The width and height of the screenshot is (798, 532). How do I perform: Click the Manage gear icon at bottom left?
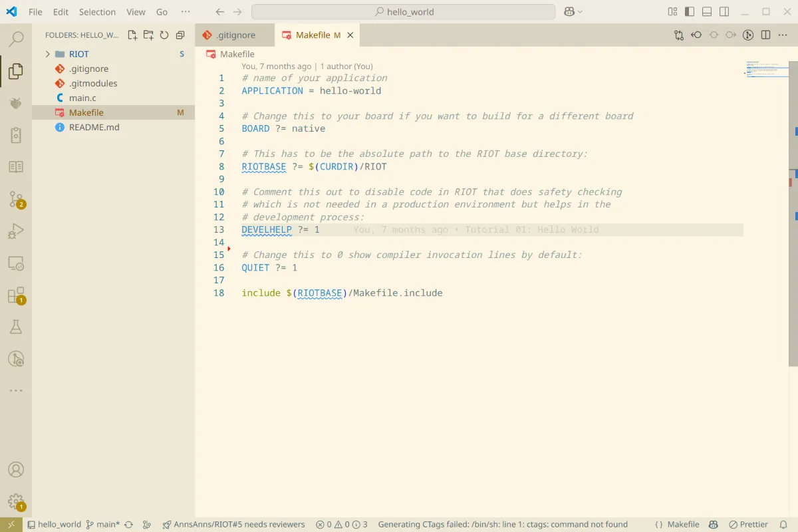[17, 501]
